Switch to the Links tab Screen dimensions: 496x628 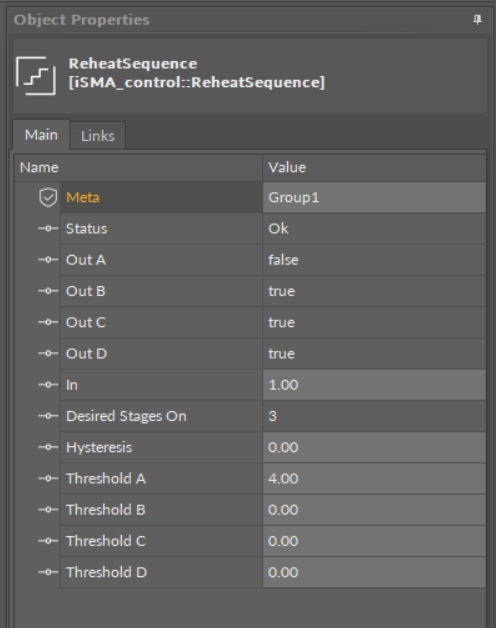pyautogui.click(x=98, y=136)
